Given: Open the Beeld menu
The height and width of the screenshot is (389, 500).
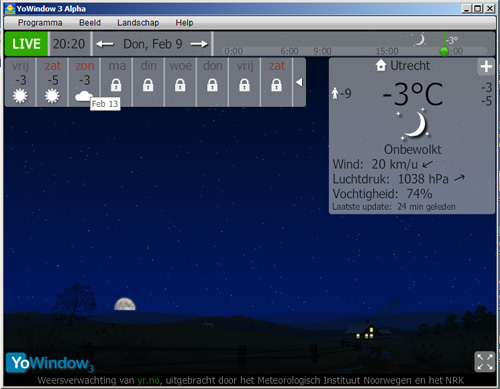Looking at the screenshot, I should point(90,23).
